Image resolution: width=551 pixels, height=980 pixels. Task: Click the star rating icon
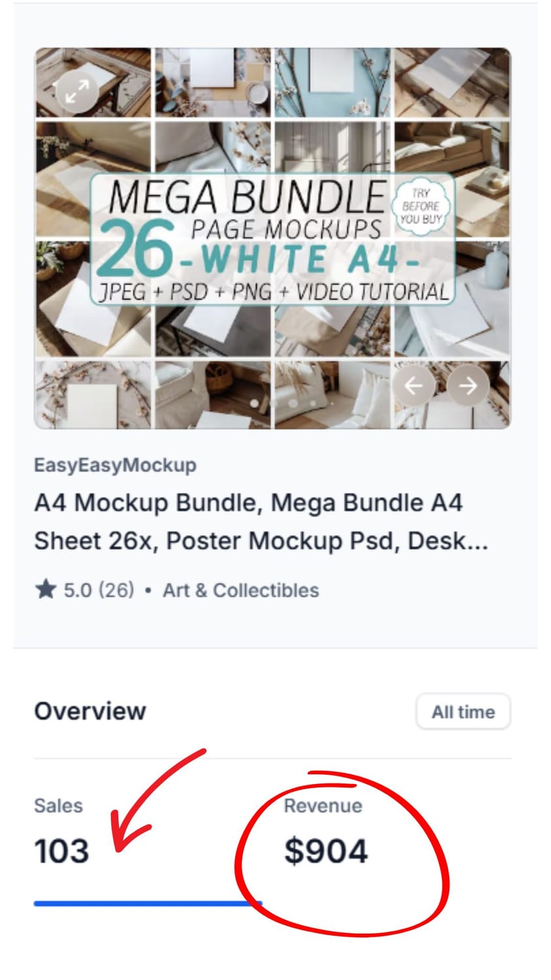[46, 590]
